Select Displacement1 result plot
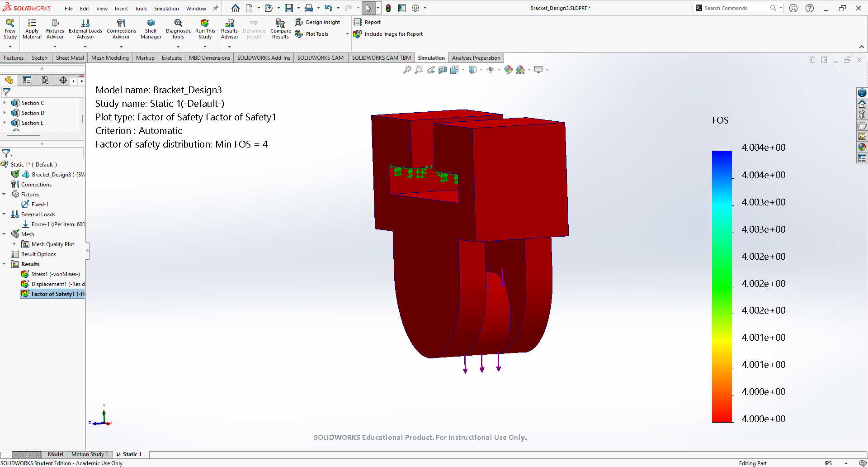Image resolution: width=868 pixels, height=467 pixels. (53, 284)
